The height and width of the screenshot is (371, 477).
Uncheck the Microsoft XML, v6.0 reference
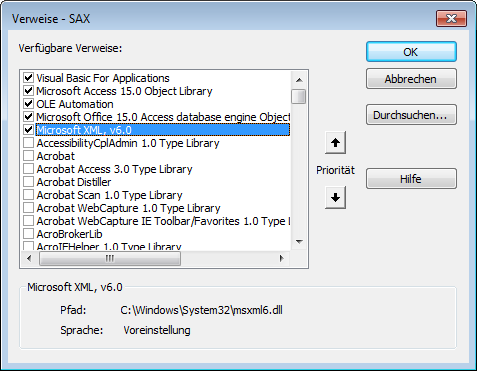tap(28, 130)
